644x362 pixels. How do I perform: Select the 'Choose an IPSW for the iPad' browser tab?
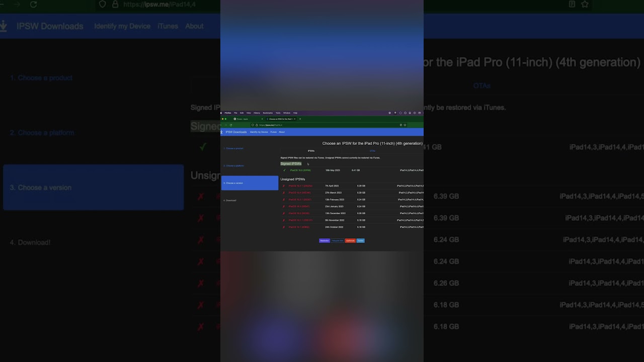click(281, 119)
